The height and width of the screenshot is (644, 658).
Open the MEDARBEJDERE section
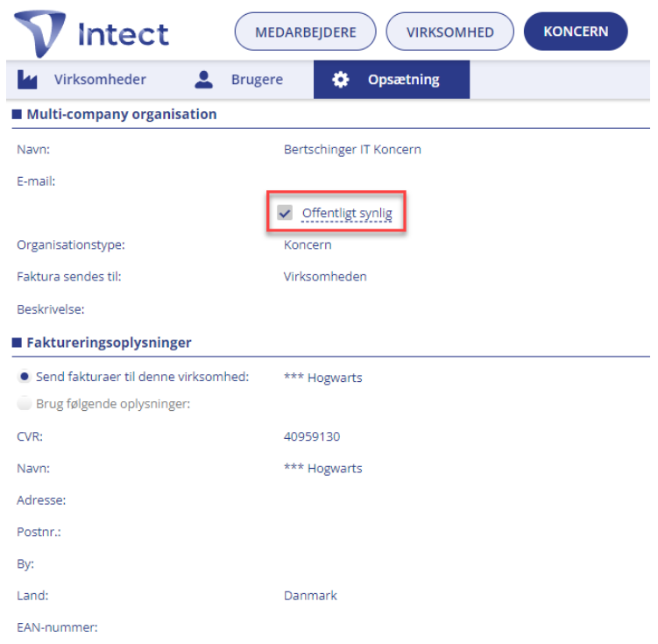pyautogui.click(x=305, y=32)
